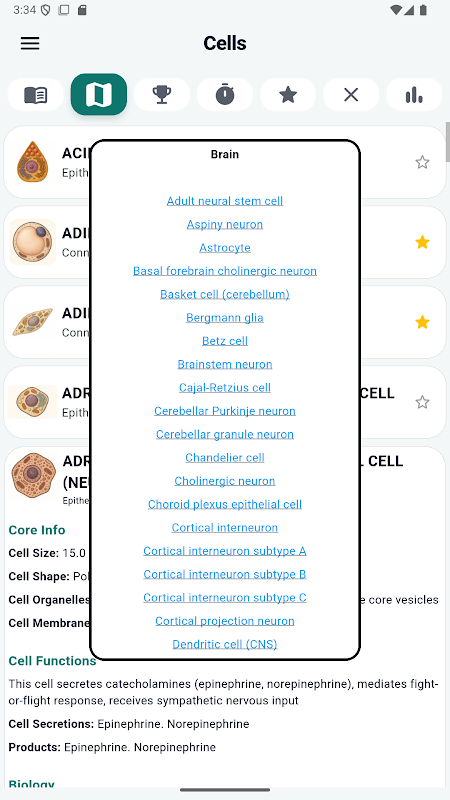Click the acinar cell thumbnail image

pyautogui.click(x=33, y=162)
